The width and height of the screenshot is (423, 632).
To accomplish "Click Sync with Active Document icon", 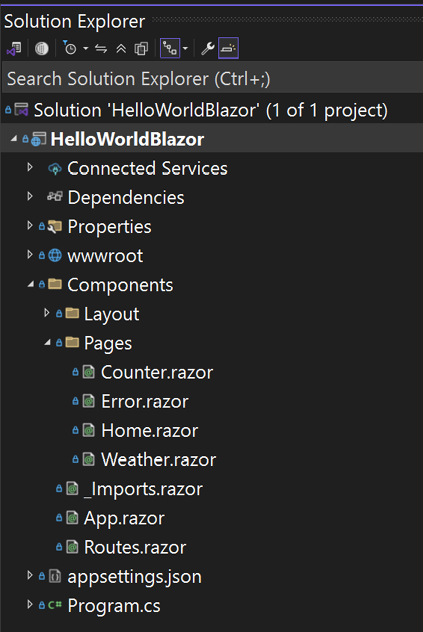I will (101, 49).
